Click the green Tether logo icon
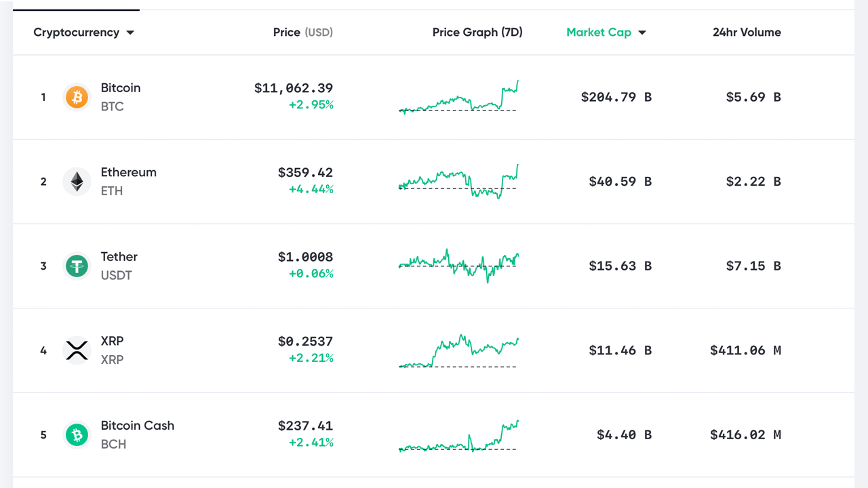Image resolution: width=868 pixels, height=488 pixels. point(77,266)
